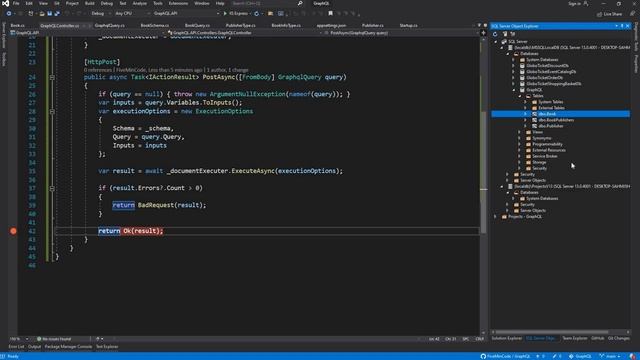
Task: Select the dbo.BookPublishers table
Action: [556, 120]
